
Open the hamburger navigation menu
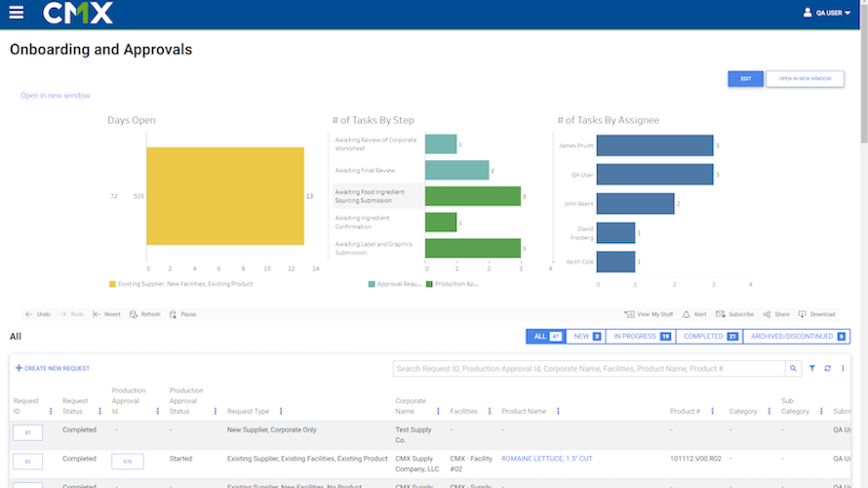tap(16, 13)
